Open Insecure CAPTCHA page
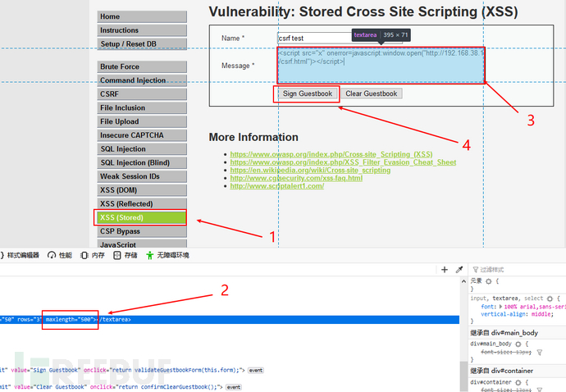This screenshot has height=392, width=566. tap(142, 135)
